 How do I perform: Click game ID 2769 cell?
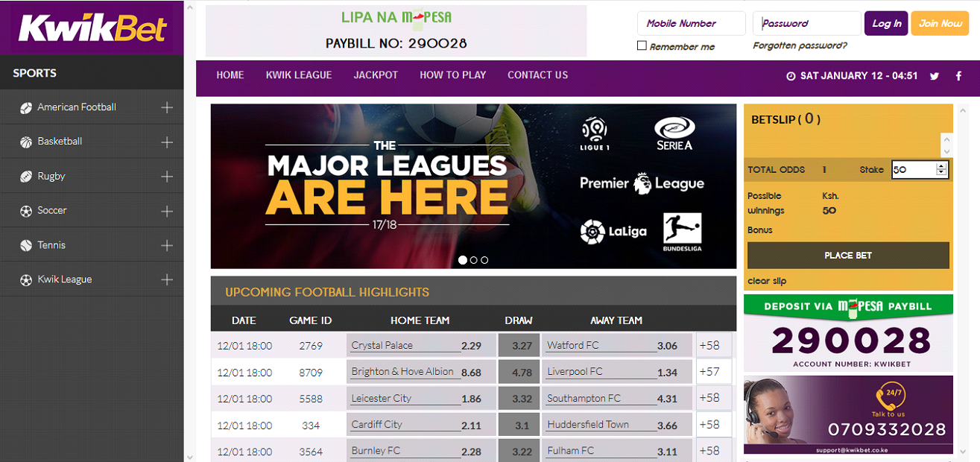click(311, 345)
